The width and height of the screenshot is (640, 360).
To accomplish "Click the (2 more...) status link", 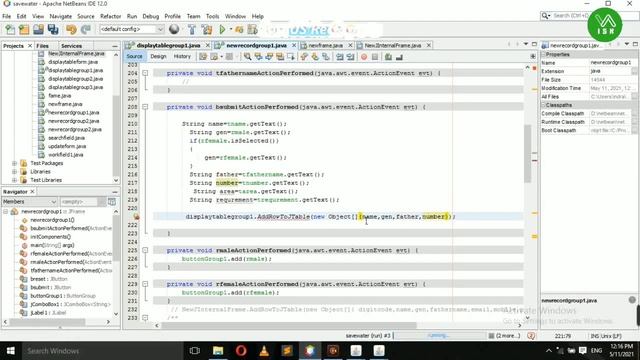I will pos(508,336).
